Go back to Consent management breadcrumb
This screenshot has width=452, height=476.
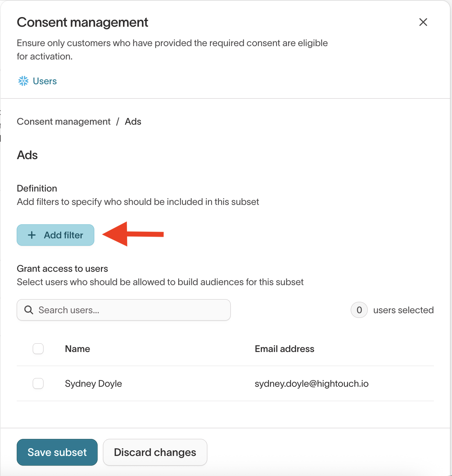pos(64,122)
